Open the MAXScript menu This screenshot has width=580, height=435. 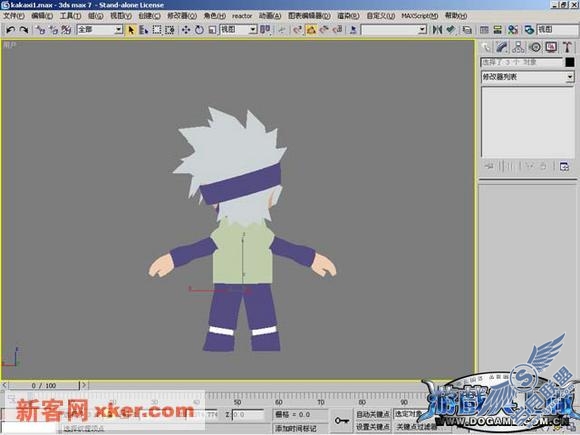419,16
